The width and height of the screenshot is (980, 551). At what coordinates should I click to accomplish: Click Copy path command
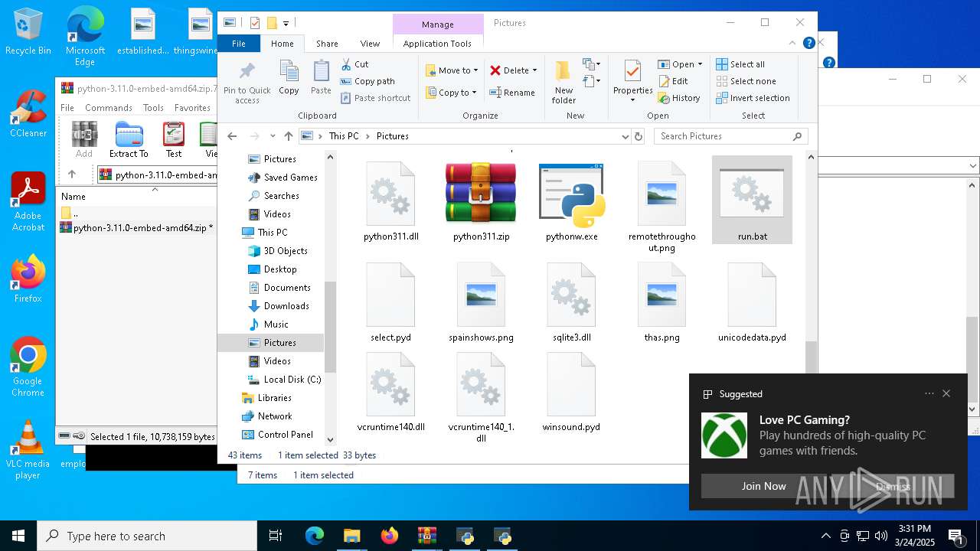[367, 81]
